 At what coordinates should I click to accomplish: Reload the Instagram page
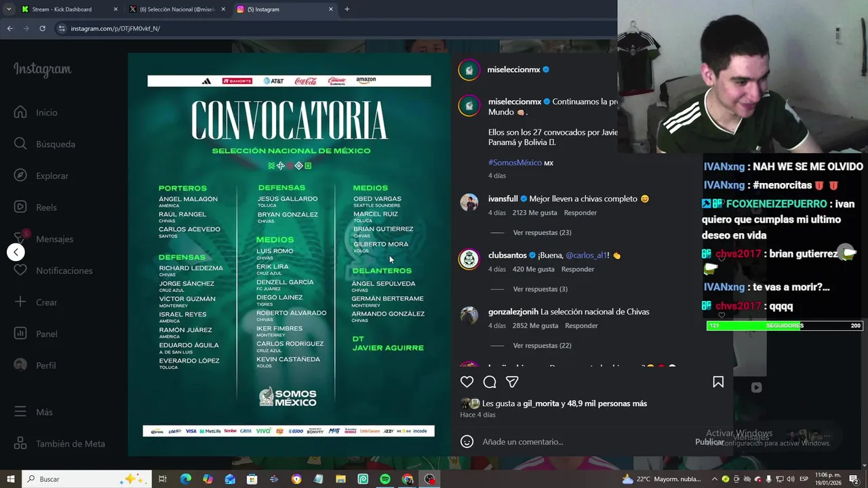[x=42, y=28]
